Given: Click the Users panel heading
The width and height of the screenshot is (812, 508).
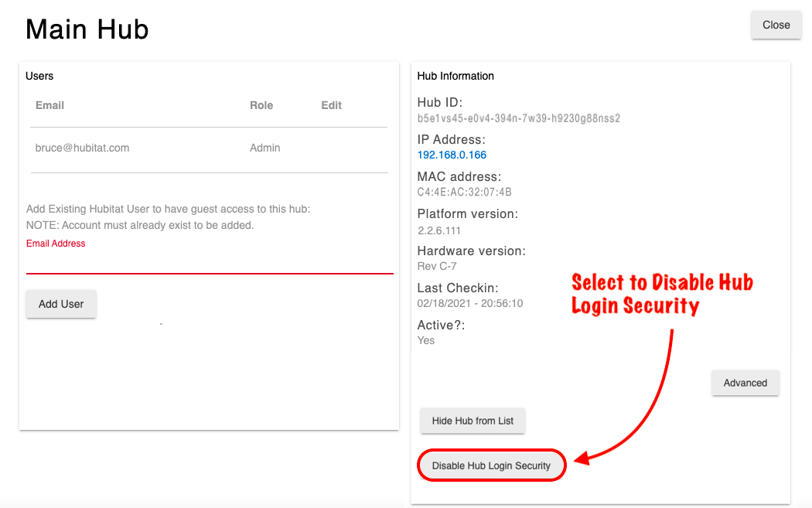Looking at the screenshot, I should (x=39, y=76).
